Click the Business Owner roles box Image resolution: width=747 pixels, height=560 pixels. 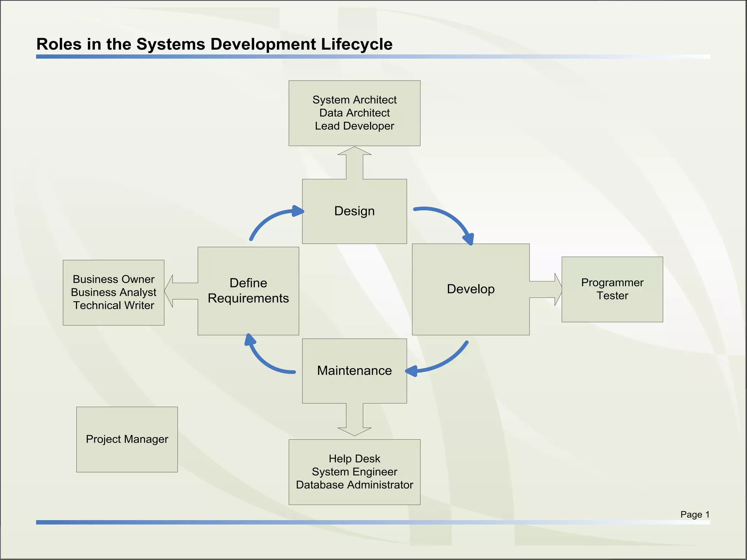(x=113, y=292)
